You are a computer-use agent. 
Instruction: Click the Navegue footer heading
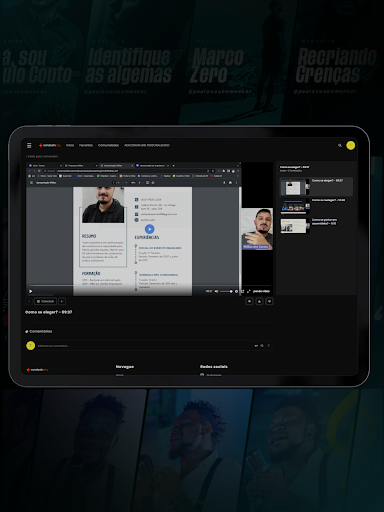pyautogui.click(x=125, y=367)
